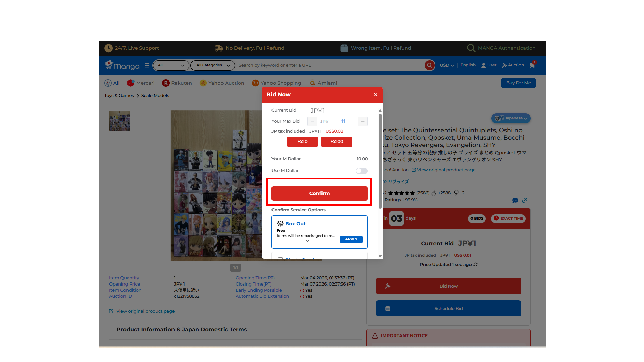Switch to the Mercari tab
Image resolution: width=644 pixels, height=362 pixels.
141,83
